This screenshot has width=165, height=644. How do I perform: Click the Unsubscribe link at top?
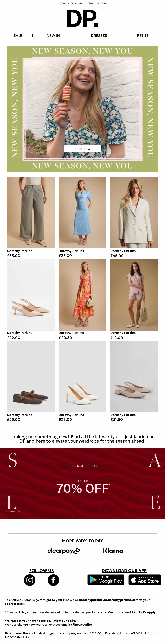coord(97,3)
